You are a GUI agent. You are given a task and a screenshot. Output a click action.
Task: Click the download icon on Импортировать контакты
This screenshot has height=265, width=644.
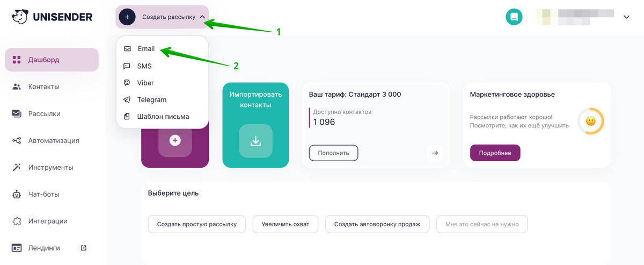(x=255, y=141)
